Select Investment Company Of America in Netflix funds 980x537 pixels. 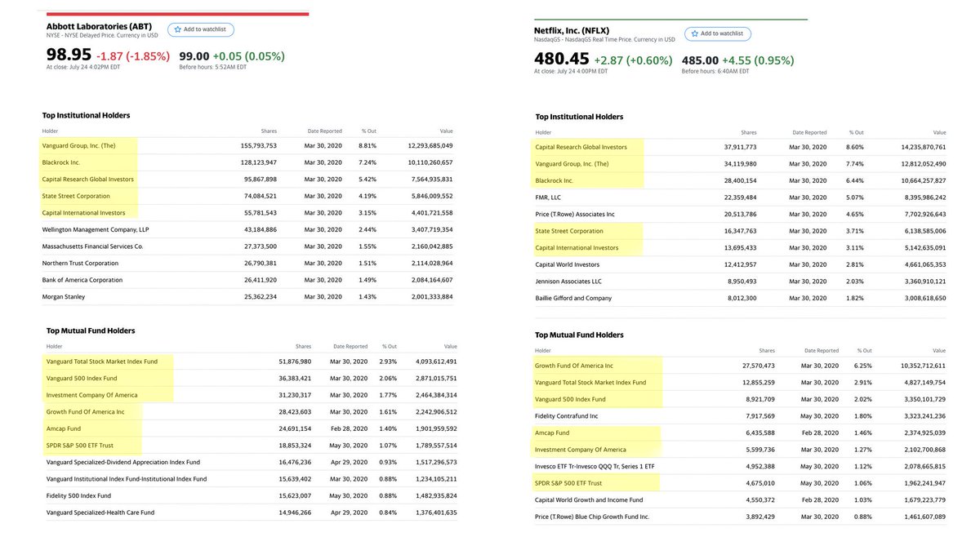click(581, 450)
